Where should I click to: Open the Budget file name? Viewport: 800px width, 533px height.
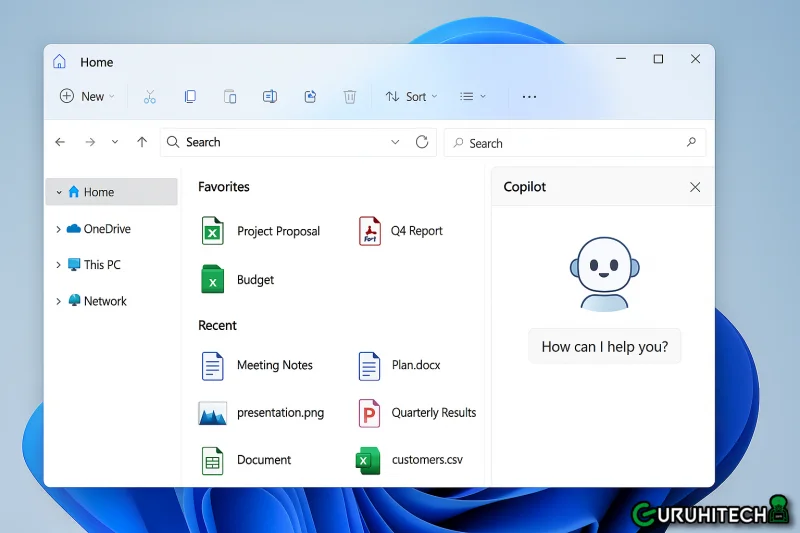point(255,280)
